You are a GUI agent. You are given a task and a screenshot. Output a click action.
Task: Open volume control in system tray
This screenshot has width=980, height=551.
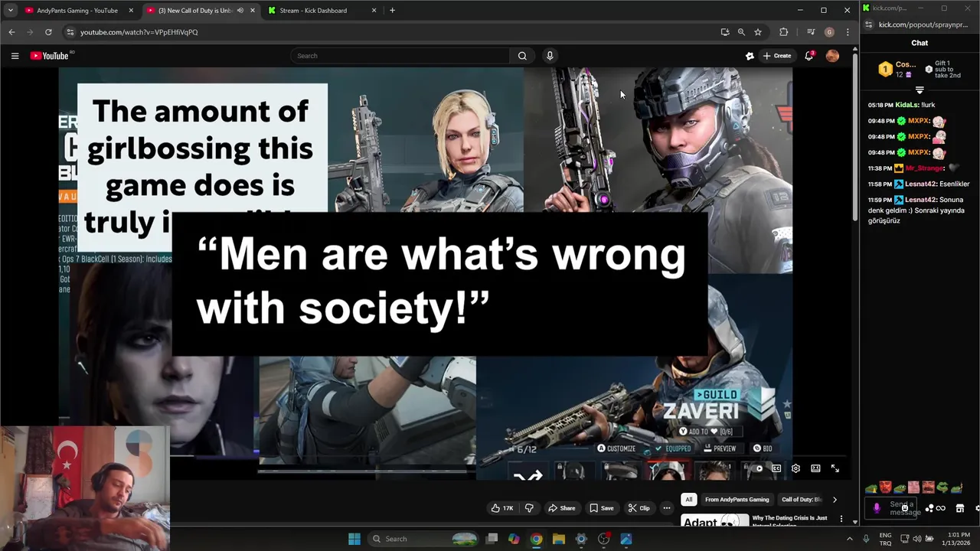pyautogui.click(x=916, y=539)
